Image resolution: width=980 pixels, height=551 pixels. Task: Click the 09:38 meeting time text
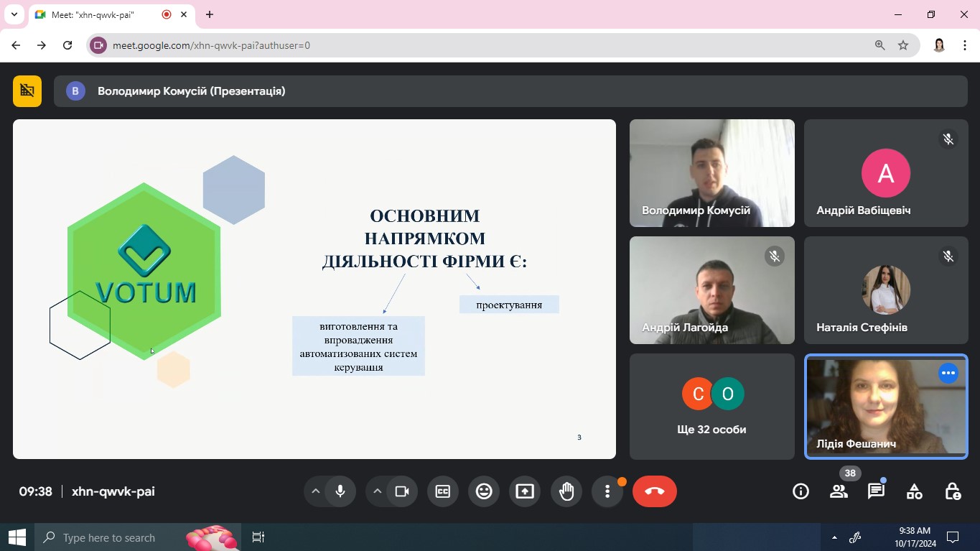click(36, 492)
